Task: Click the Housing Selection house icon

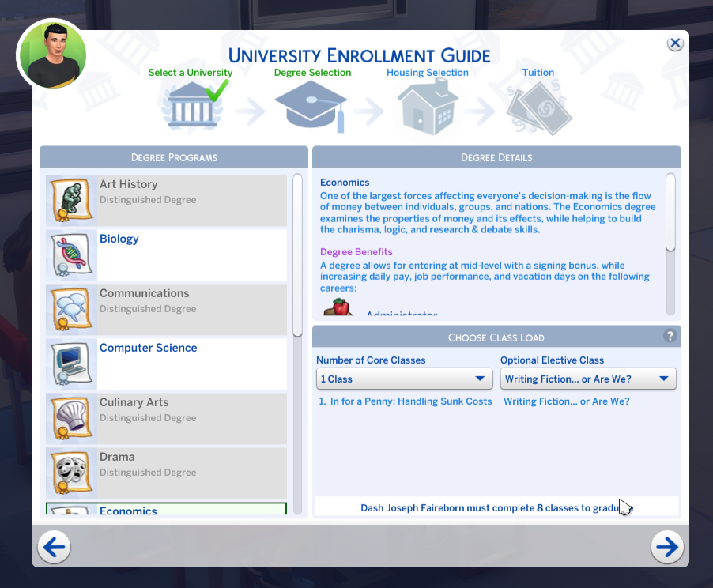Action: pyautogui.click(x=428, y=107)
